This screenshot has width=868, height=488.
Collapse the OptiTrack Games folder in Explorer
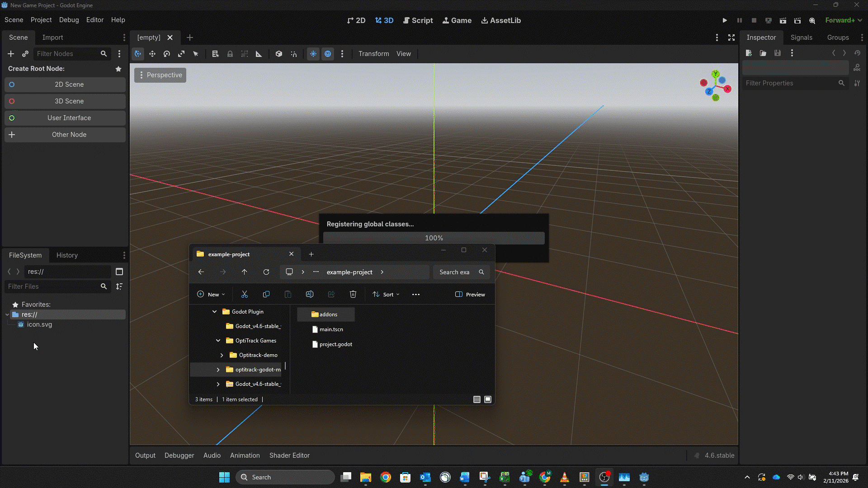pyautogui.click(x=217, y=340)
